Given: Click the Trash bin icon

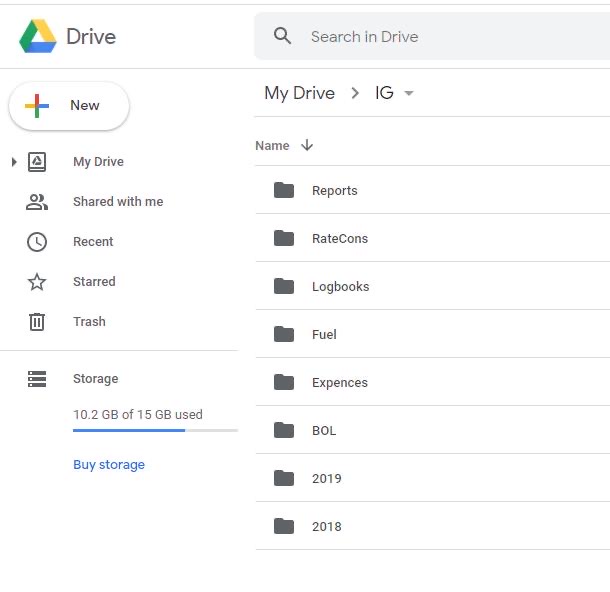Looking at the screenshot, I should coord(37,322).
